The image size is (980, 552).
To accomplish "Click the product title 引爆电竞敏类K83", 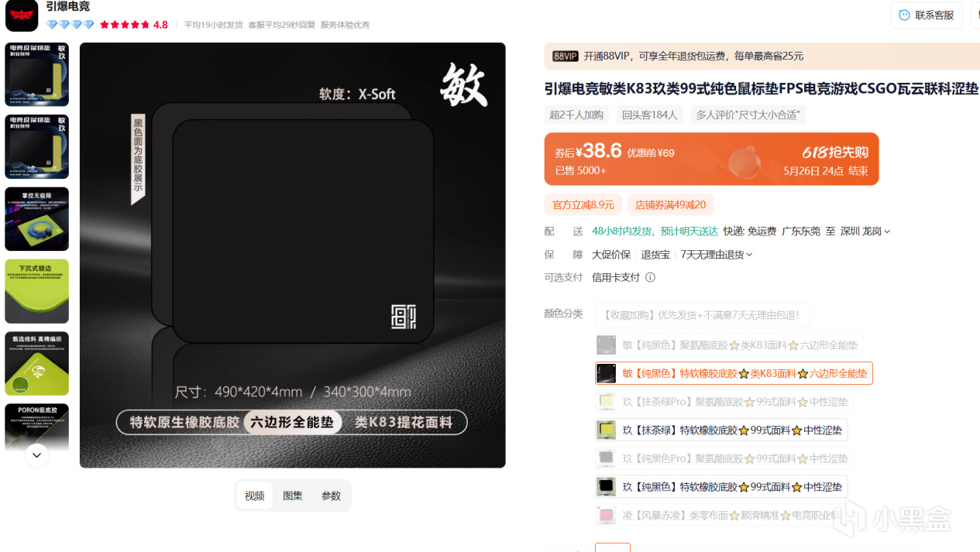I will (x=762, y=88).
